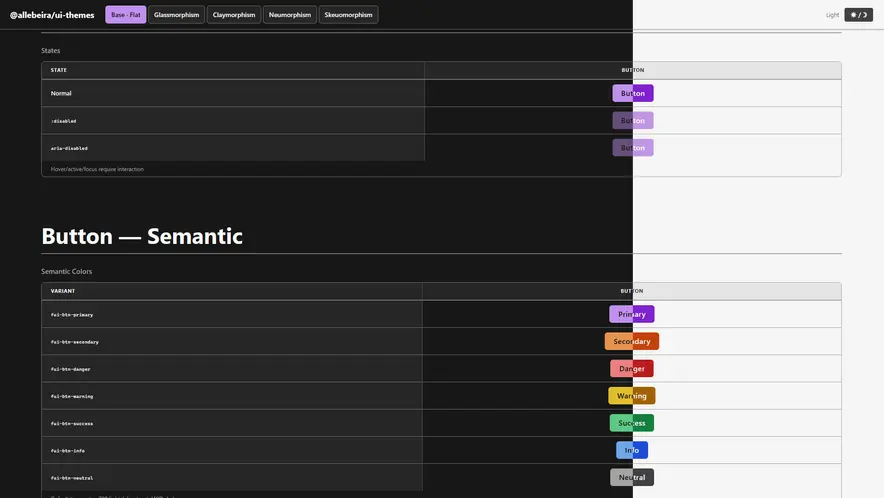Click the Light mode label

click(x=832, y=15)
